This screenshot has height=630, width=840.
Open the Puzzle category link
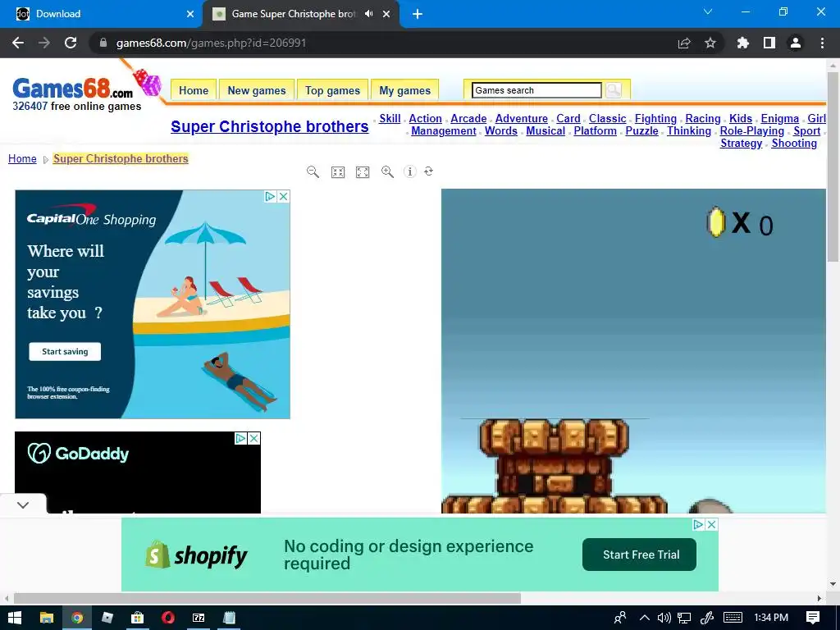[x=641, y=130]
